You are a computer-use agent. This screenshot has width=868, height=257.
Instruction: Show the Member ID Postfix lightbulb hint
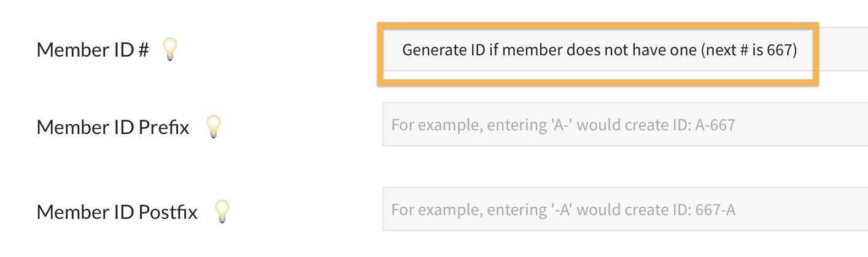tap(221, 212)
